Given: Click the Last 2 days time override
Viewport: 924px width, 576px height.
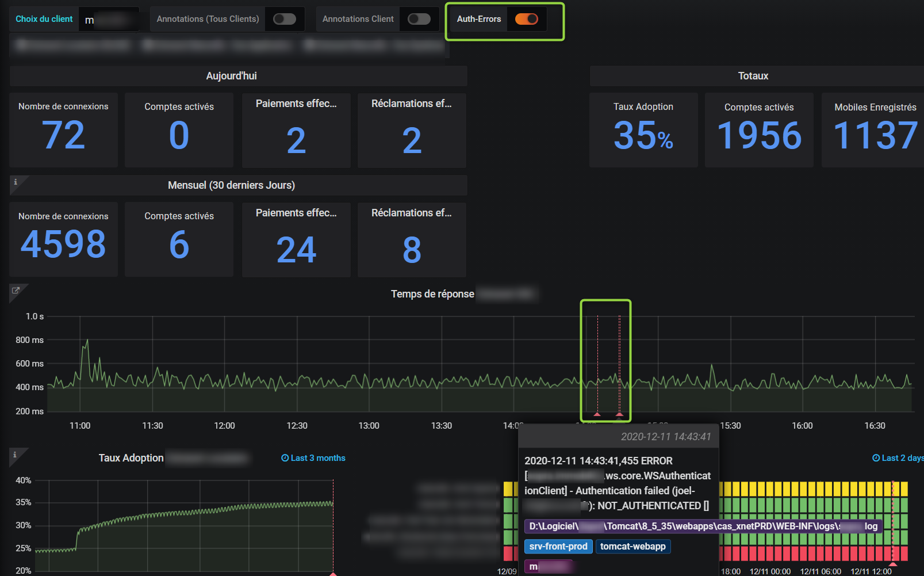Looking at the screenshot, I should [x=898, y=458].
